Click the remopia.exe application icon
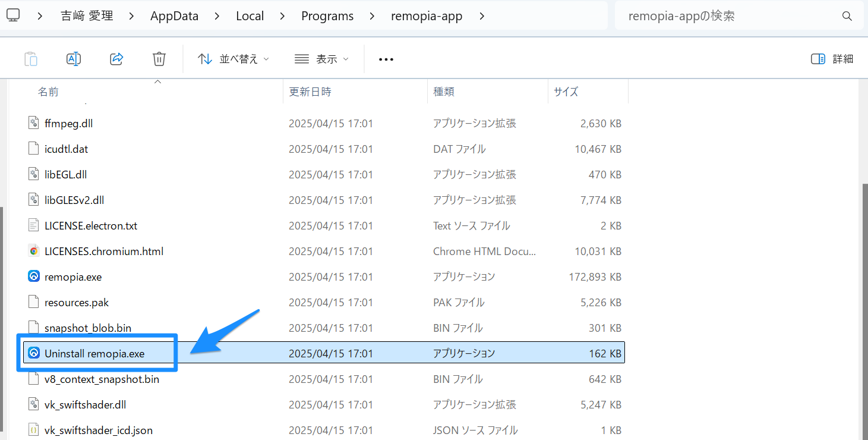The image size is (868, 440). pos(34,277)
